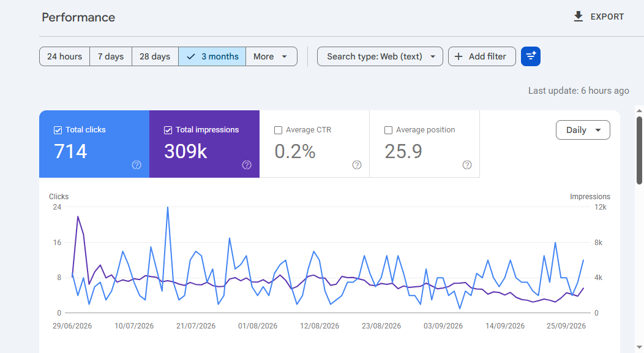Open the Daily granularity dropdown
Viewport: 644px width, 353px height.
point(583,130)
